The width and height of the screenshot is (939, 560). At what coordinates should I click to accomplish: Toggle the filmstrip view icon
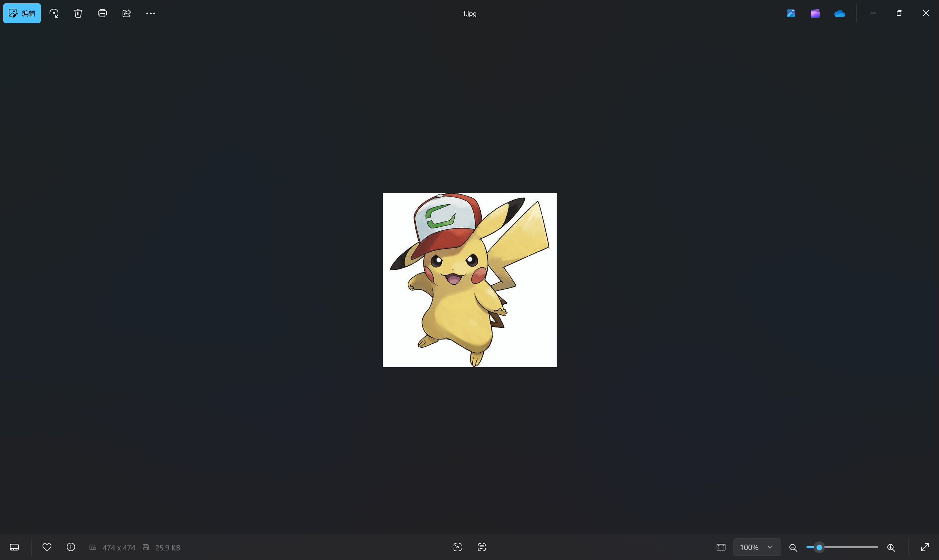pyautogui.click(x=14, y=547)
